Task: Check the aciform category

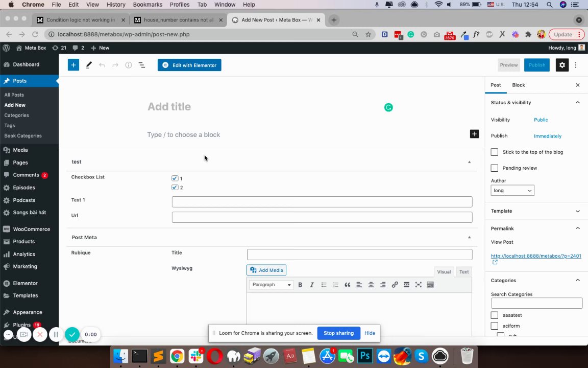Action: coord(494,326)
